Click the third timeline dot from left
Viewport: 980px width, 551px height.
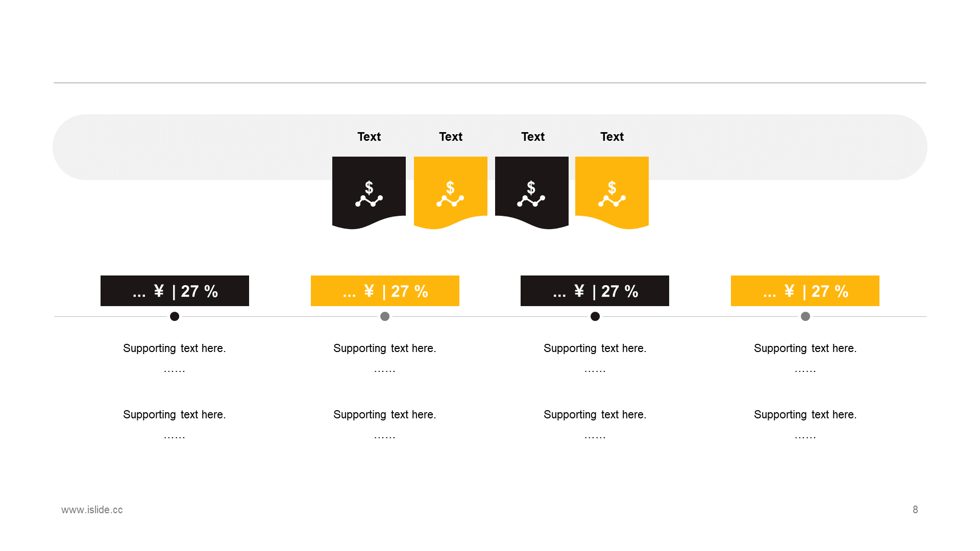coord(595,316)
